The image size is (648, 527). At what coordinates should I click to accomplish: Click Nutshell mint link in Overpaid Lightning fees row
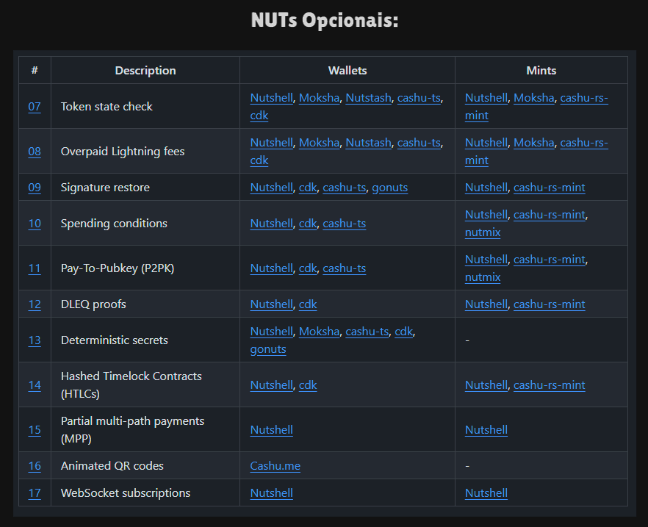486,143
